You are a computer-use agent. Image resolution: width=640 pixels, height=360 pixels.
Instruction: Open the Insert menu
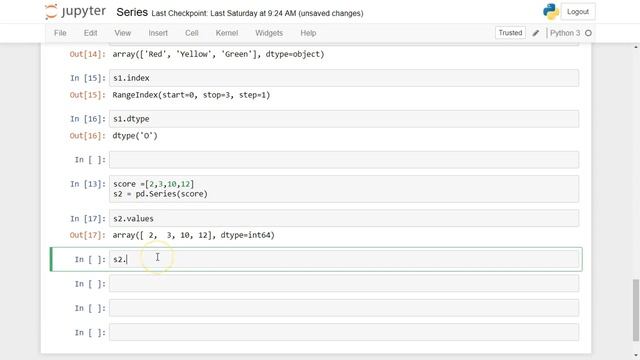(158, 33)
